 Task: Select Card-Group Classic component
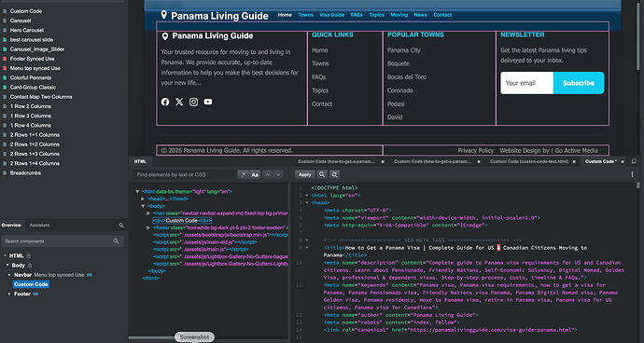[33, 88]
